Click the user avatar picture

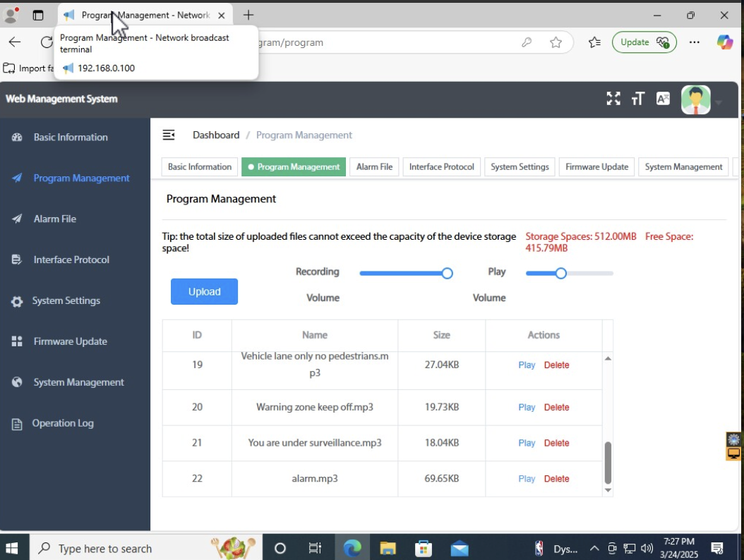695,99
